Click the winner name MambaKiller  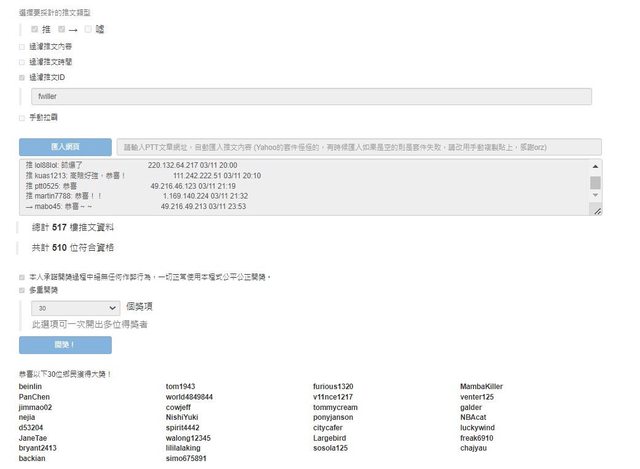[481, 386]
